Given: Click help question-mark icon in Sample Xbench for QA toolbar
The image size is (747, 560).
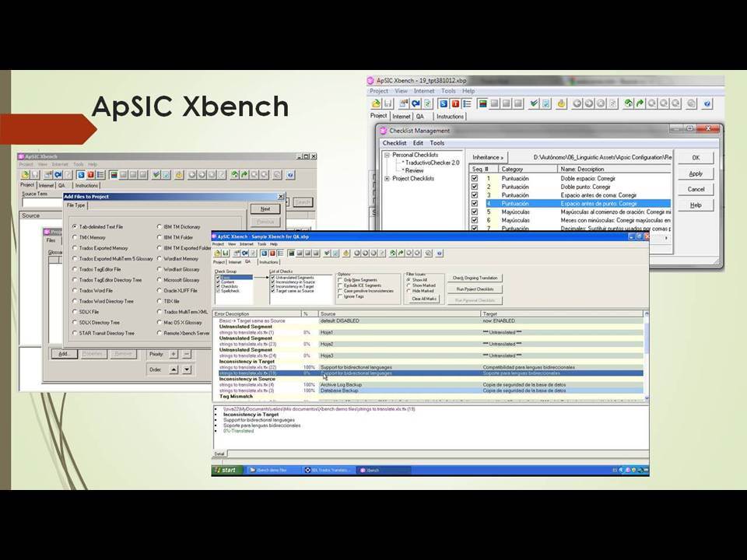Looking at the screenshot, I should tap(439, 254).
